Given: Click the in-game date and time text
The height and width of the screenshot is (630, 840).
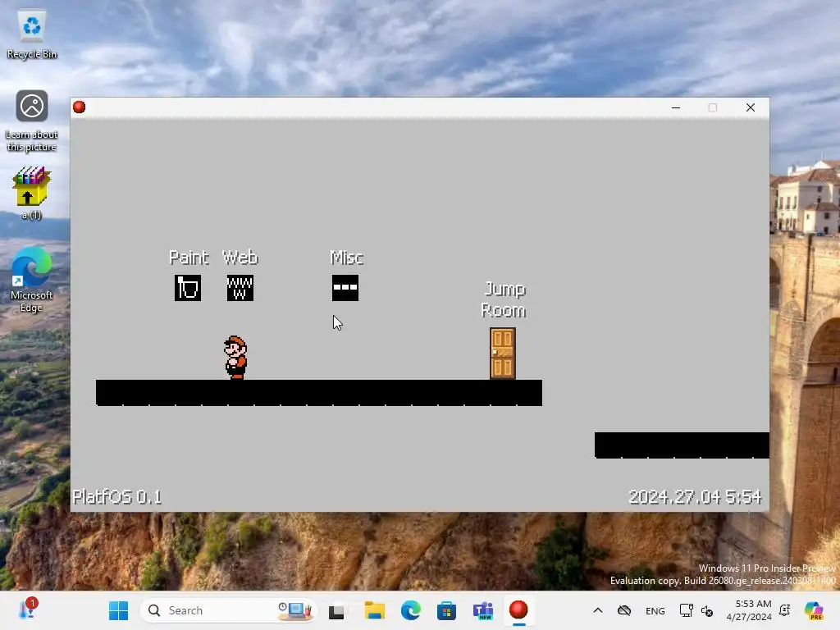Looking at the screenshot, I should (694, 496).
